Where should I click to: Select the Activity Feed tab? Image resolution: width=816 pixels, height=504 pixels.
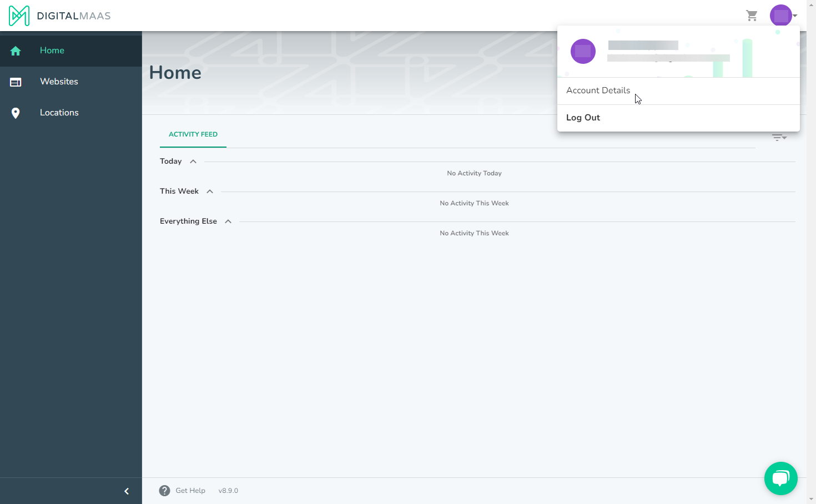[x=193, y=134]
